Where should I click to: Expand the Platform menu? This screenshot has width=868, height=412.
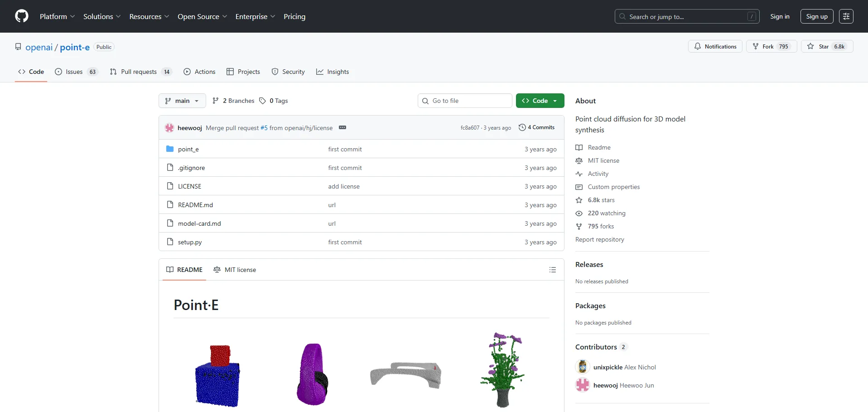[57, 16]
